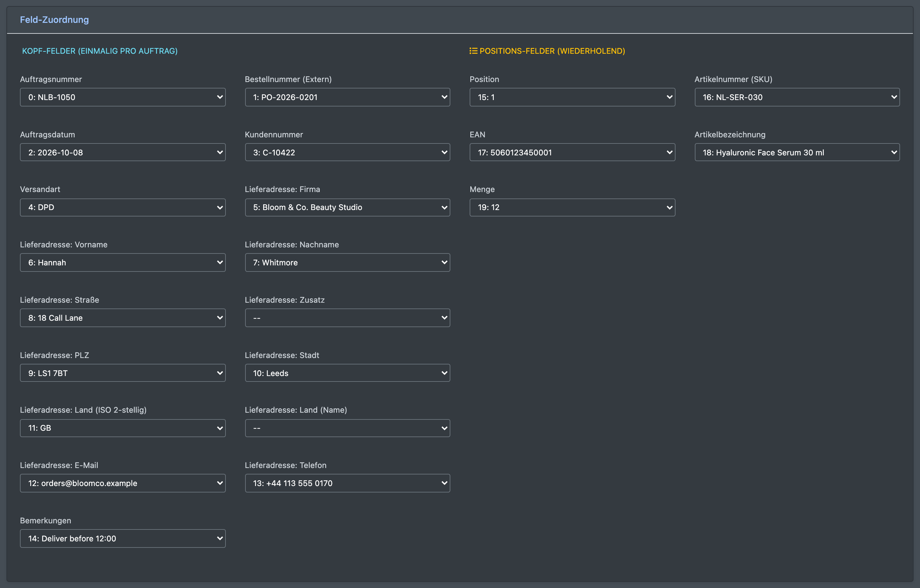
Task: Click the Lieferadresse: Zusatz label
Action: coord(285,300)
